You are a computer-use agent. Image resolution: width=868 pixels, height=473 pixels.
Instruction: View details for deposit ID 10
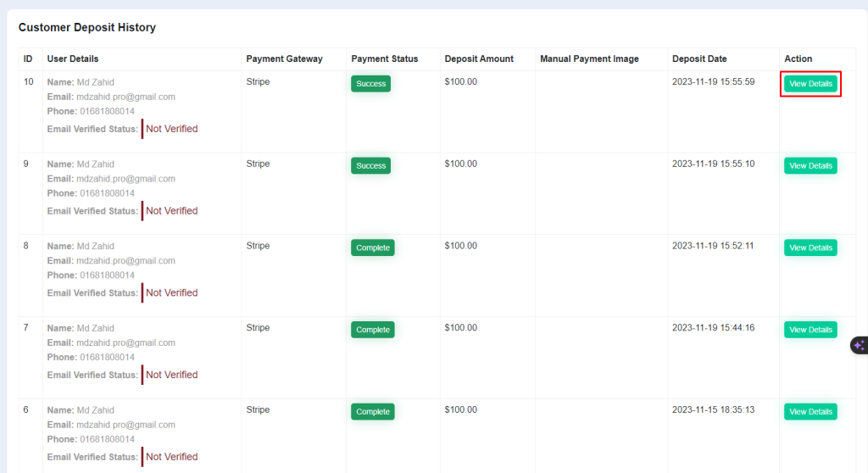(x=810, y=84)
